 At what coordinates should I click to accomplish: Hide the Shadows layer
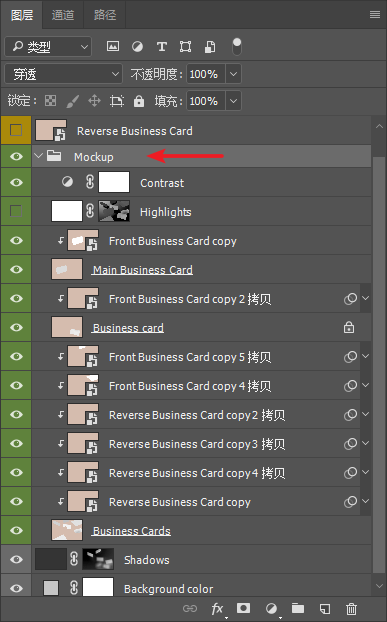[16, 559]
